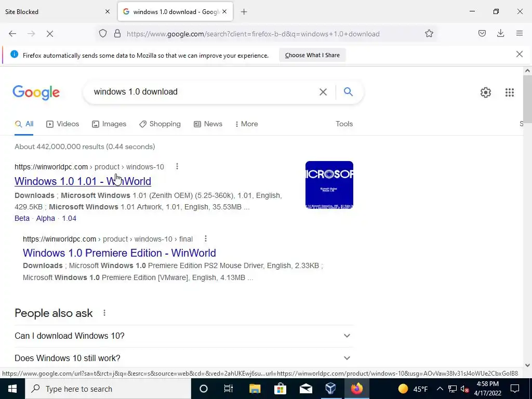Open the VirtualBox cube icon on taskbar
Viewport: 532px width, 399px height.
[331, 389]
